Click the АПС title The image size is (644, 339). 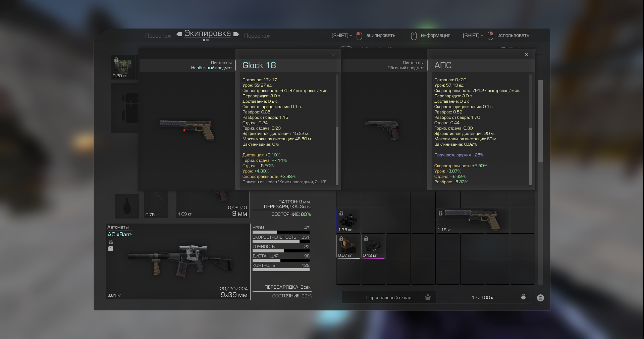click(x=443, y=65)
